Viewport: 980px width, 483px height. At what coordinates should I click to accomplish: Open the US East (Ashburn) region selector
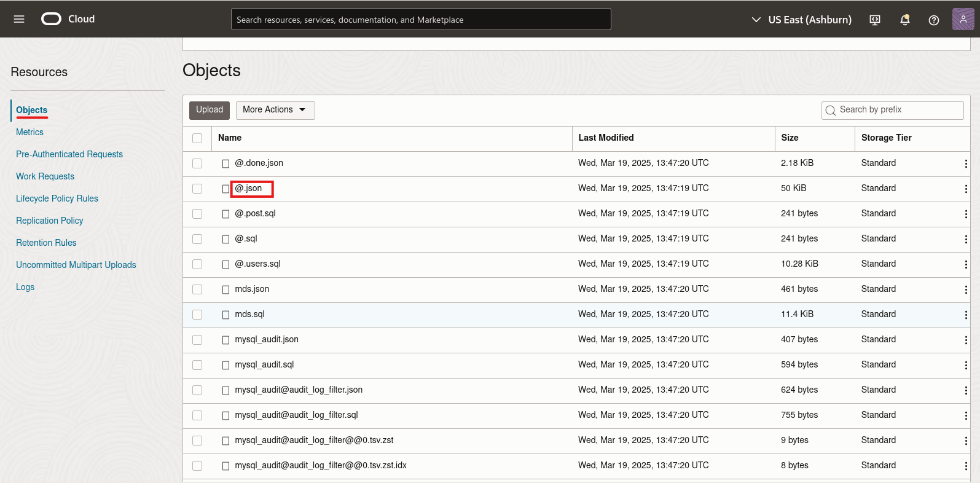point(802,20)
